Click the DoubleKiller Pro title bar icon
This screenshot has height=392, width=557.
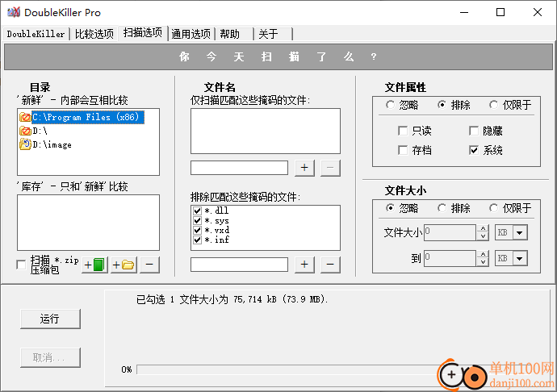(x=14, y=12)
